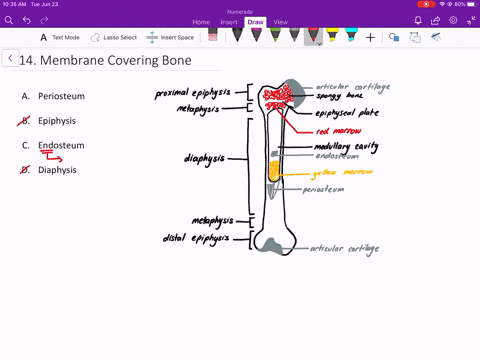This screenshot has width=480, height=360.
Task: Open the settings gear
Action: (453, 20)
